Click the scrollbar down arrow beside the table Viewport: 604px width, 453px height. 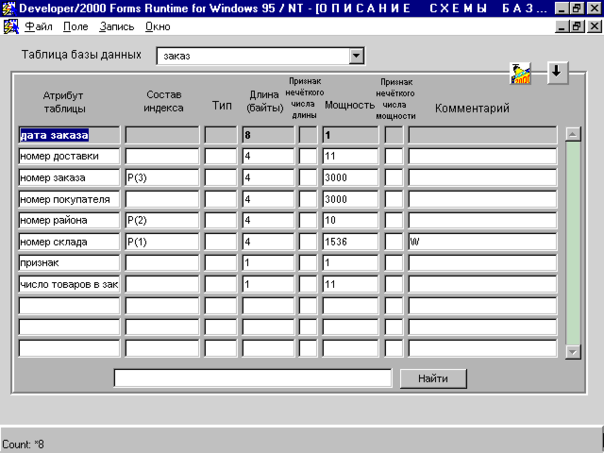[x=573, y=351]
